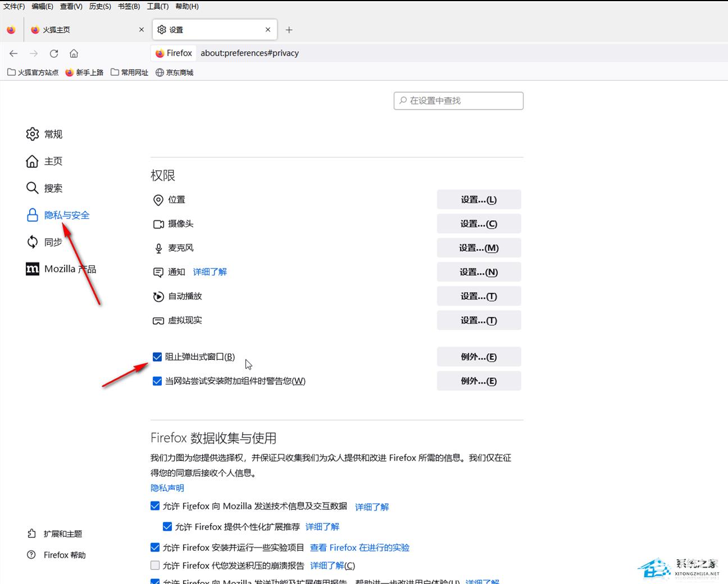Click 详细了解(C) beside 崩溃报告

coord(333,565)
